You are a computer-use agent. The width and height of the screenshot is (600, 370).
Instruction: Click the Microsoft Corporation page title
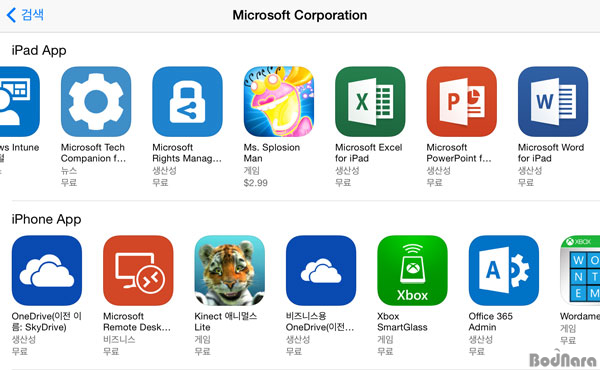click(300, 15)
